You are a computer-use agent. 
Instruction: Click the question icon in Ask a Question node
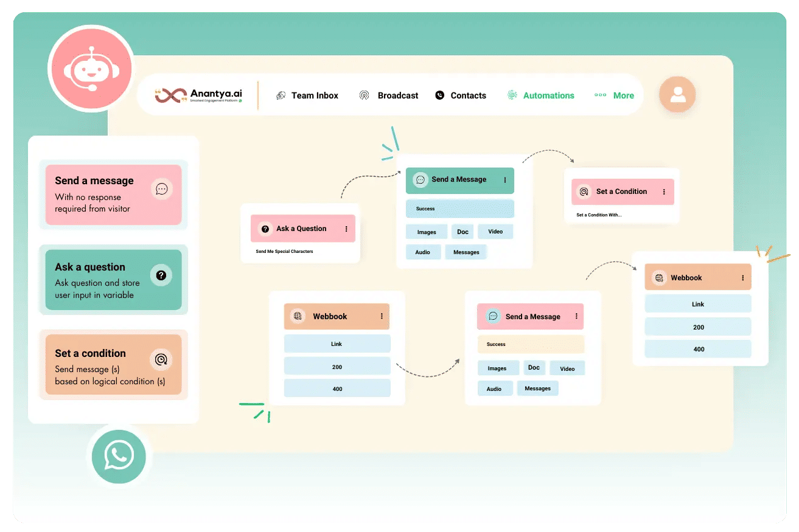(265, 229)
